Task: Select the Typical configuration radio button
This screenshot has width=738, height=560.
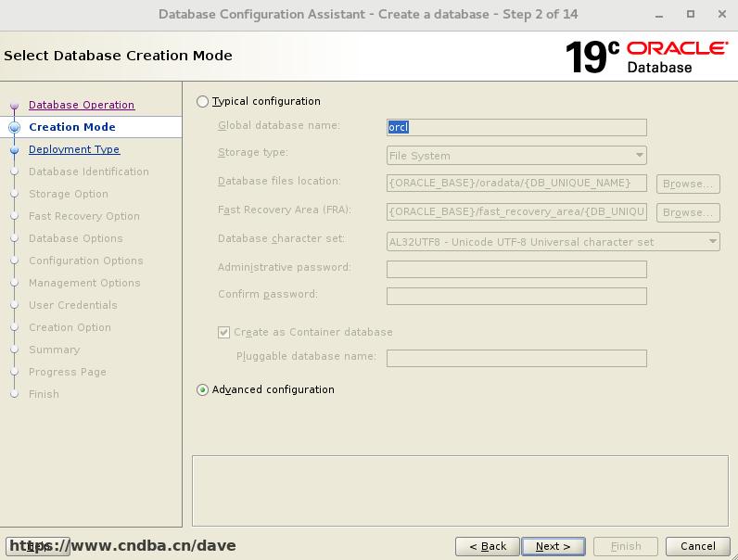Action: 202,102
